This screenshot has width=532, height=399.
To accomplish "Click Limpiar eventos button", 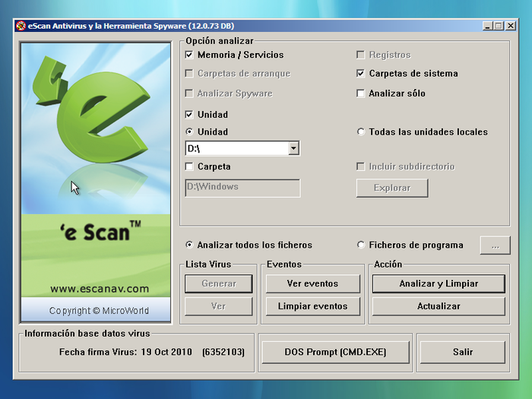I will (312, 306).
